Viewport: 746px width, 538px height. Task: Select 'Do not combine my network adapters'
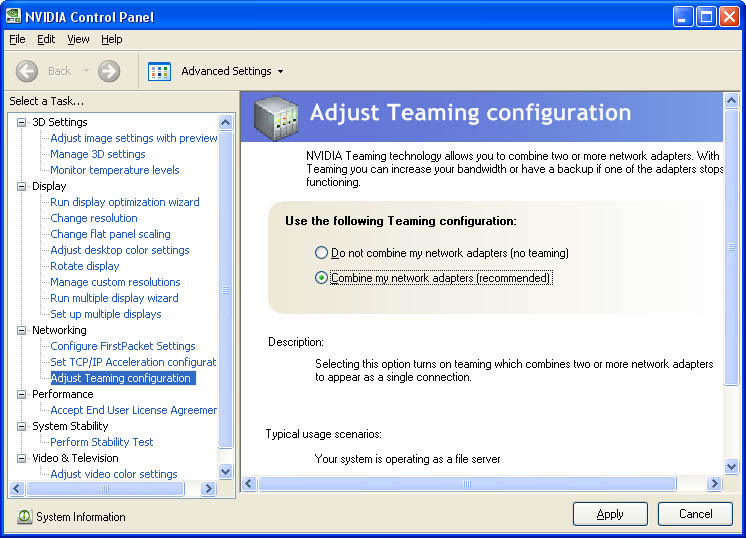point(321,253)
